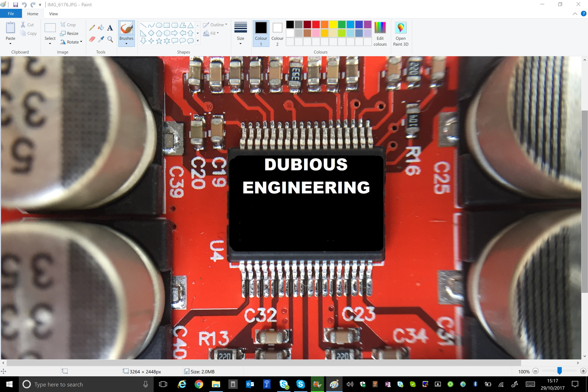Select the Magnifier tool
Viewport: 588px width, 392px height.
[110, 39]
